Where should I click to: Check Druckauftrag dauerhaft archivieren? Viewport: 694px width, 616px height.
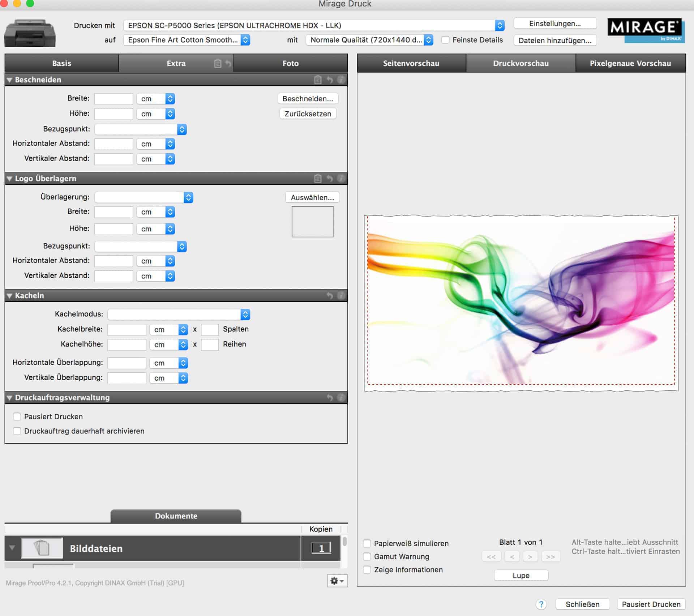point(17,431)
